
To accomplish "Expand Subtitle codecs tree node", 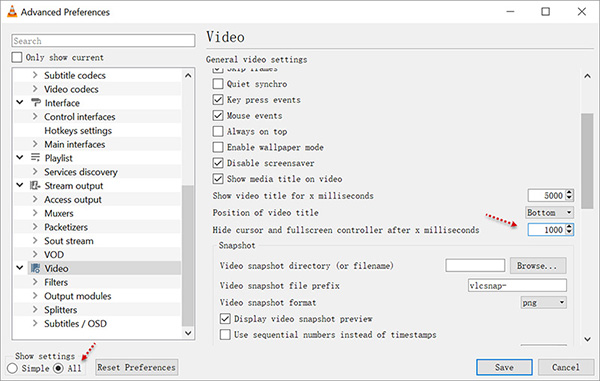I will coord(35,75).
